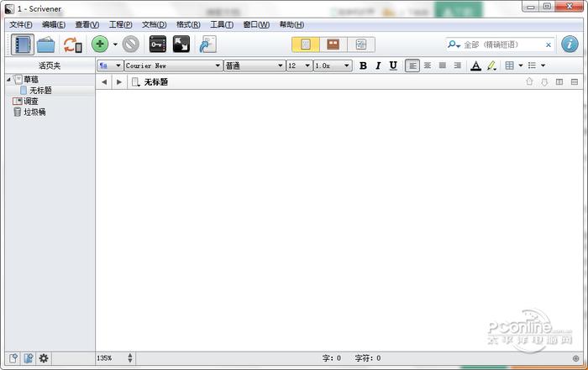588x370 pixels.
Task: Click into the project search field
Action: (502, 44)
